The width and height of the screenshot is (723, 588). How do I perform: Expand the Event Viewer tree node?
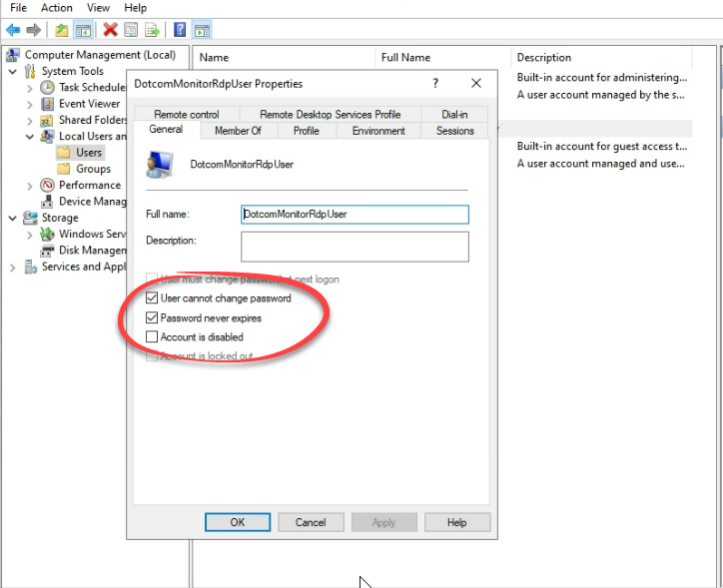[x=30, y=104]
